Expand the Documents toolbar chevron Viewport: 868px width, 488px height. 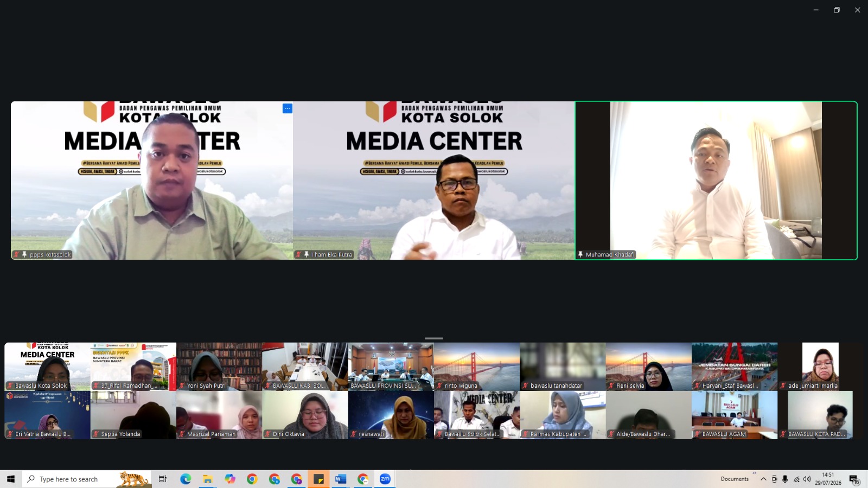754,473
